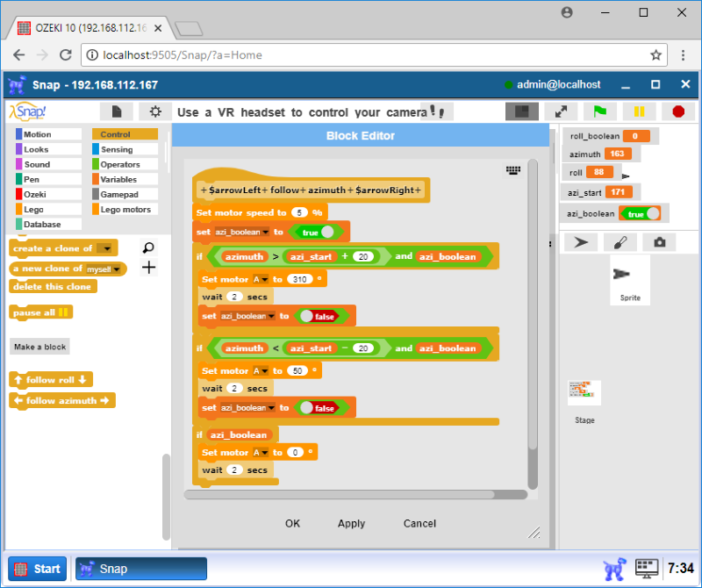Open azi_boolean dropdown in first set block
702x588 pixels.
pyautogui.click(x=266, y=233)
